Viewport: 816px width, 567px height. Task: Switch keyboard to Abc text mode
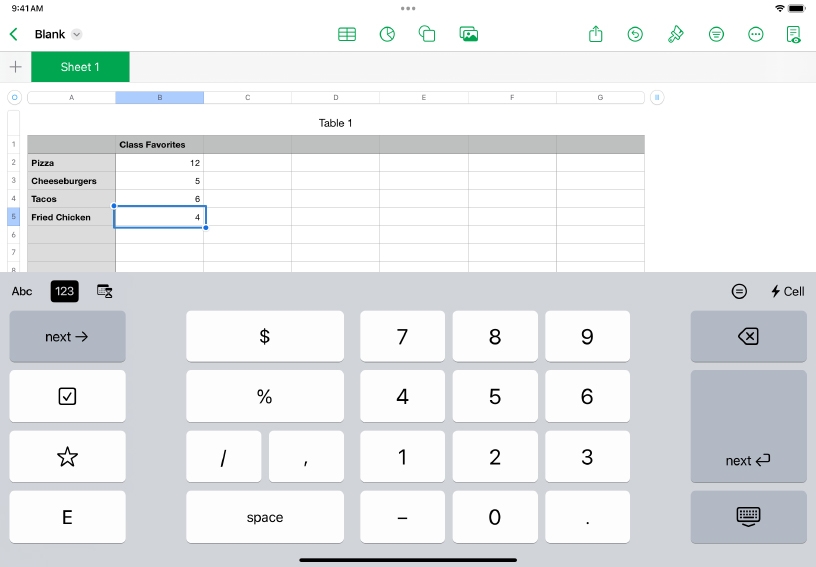pyautogui.click(x=22, y=291)
